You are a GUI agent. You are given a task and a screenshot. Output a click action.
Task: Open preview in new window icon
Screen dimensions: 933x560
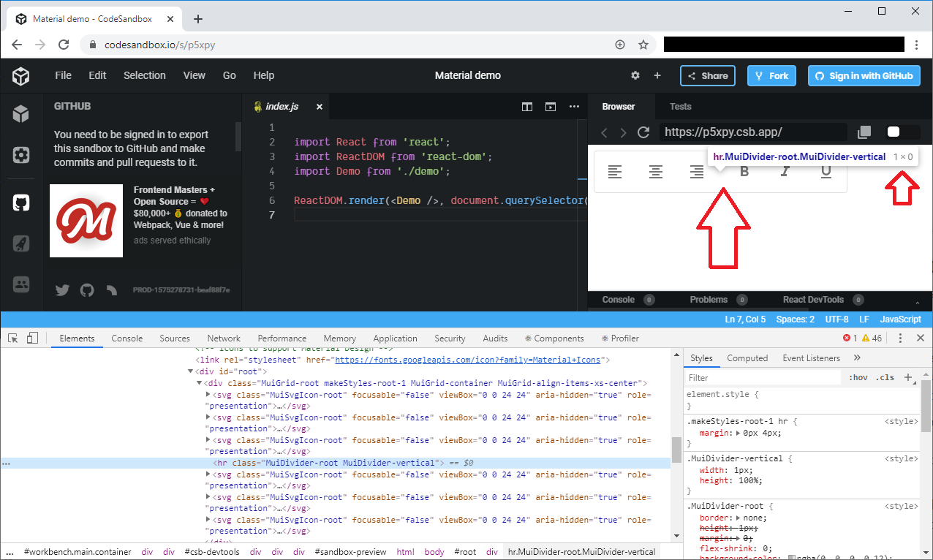point(864,132)
